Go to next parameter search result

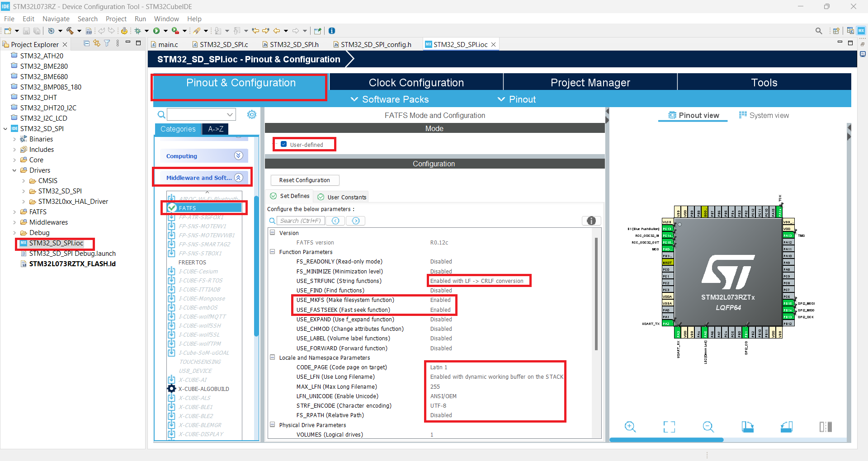coord(356,221)
